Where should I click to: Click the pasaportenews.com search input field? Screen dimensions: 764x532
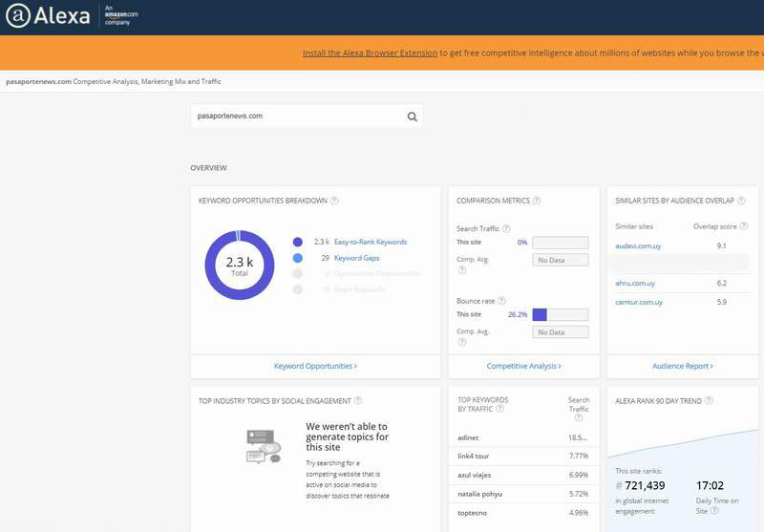coord(307,117)
